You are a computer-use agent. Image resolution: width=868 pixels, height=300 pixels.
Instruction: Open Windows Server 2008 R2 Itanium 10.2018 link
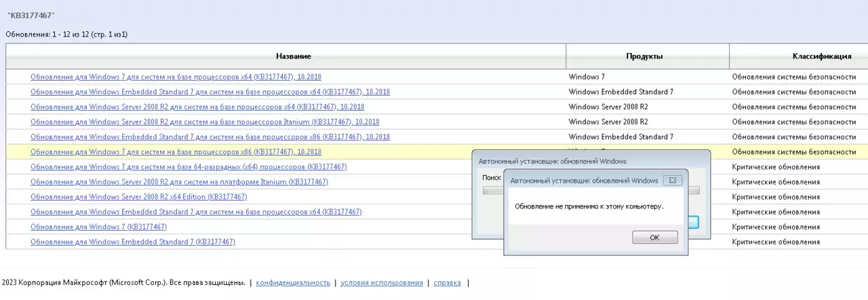(x=205, y=121)
